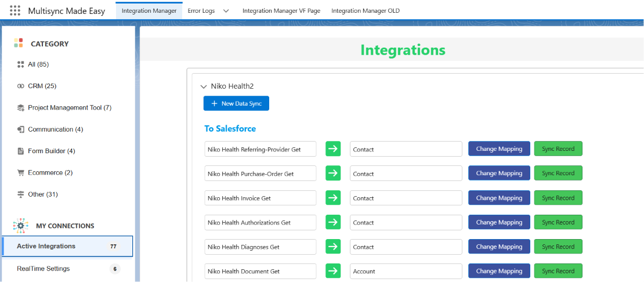Click green arrow for Invoice Get row
Image resolution: width=644 pixels, height=282 pixels.
[x=333, y=198]
